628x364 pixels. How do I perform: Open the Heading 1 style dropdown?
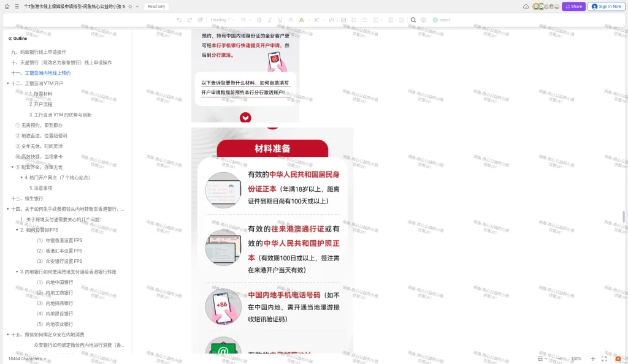coord(222,20)
